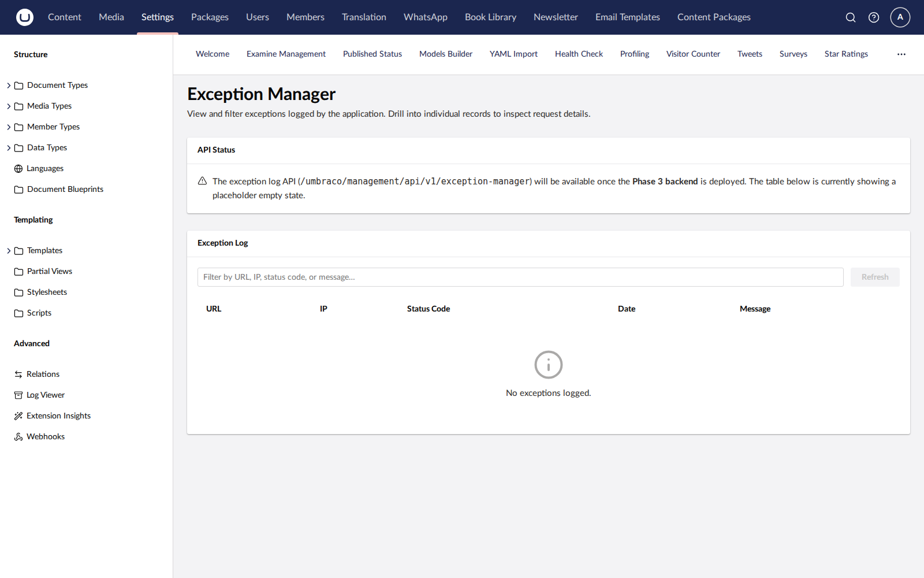
Task: Open the user avatar menu
Action: point(900,17)
